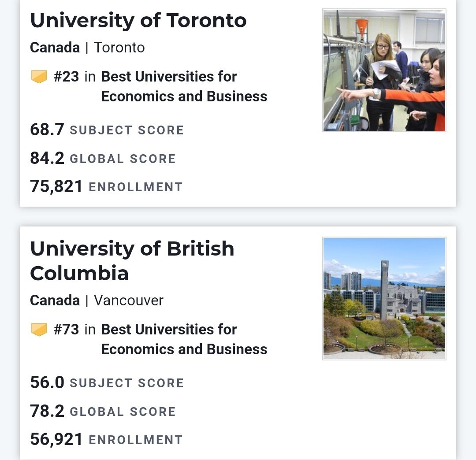476x460 pixels.
Task: Click Toronto's 84.2 global score
Action: click(47, 158)
